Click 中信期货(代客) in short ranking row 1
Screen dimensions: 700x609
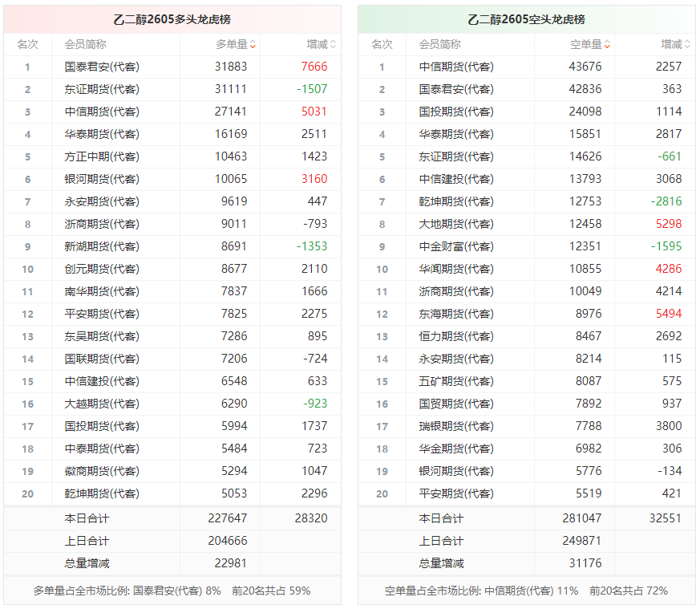[x=456, y=67]
